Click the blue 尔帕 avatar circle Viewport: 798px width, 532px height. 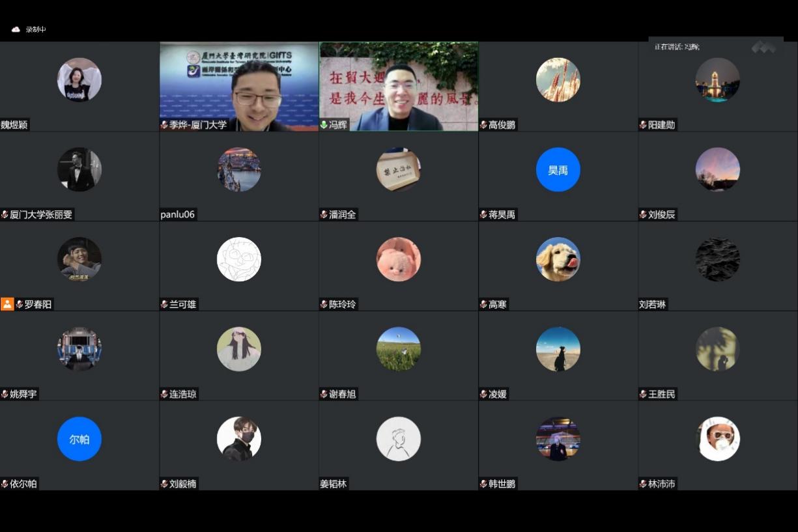coord(79,439)
